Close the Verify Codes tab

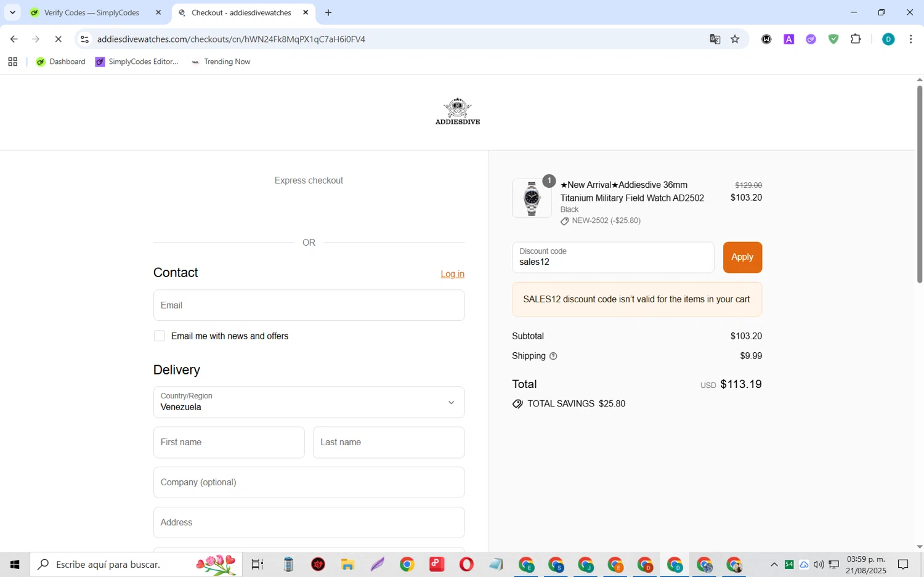pyautogui.click(x=158, y=12)
